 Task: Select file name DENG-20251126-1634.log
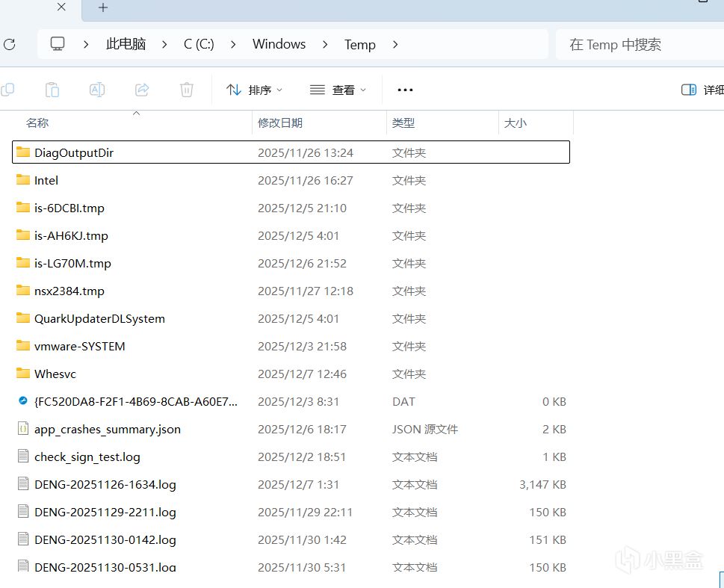tap(105, 485)
